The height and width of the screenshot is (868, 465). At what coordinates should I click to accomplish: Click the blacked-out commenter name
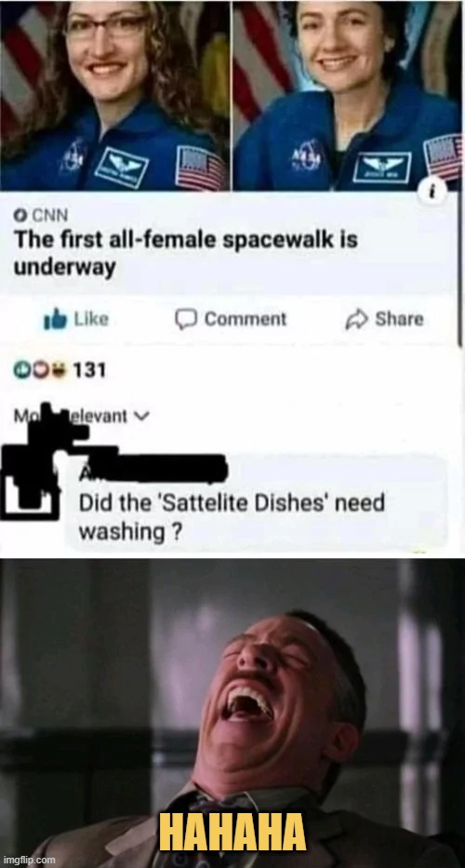point(153,470)
